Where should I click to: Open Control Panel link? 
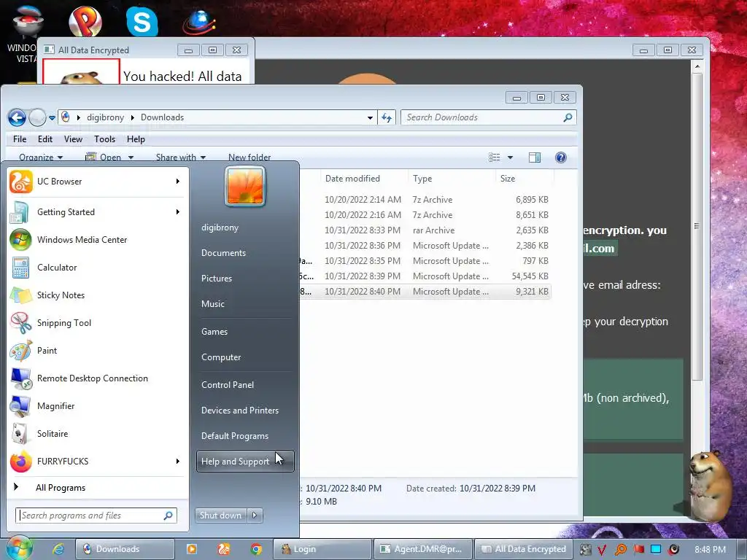pos(228,385)
